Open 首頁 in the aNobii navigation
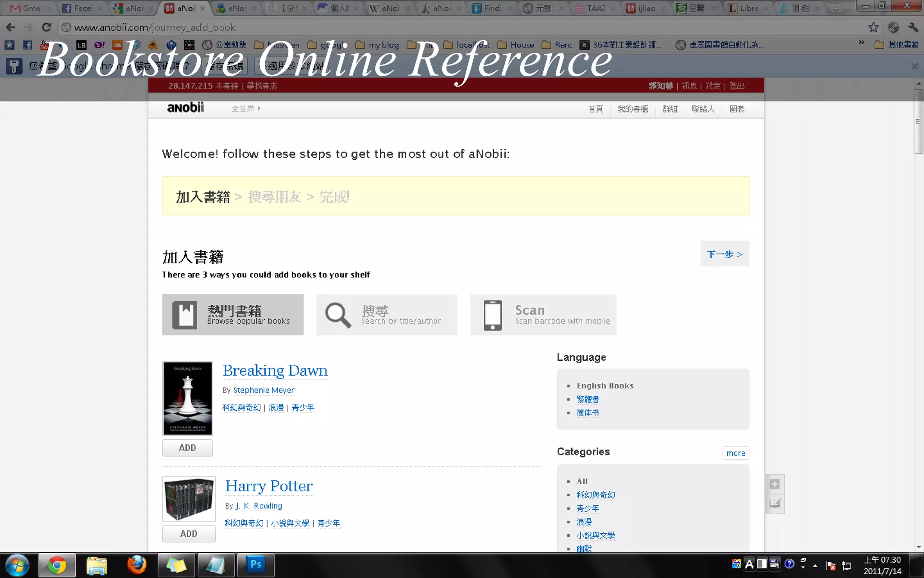This screenshot has width=924, height=578. (596, 109)
